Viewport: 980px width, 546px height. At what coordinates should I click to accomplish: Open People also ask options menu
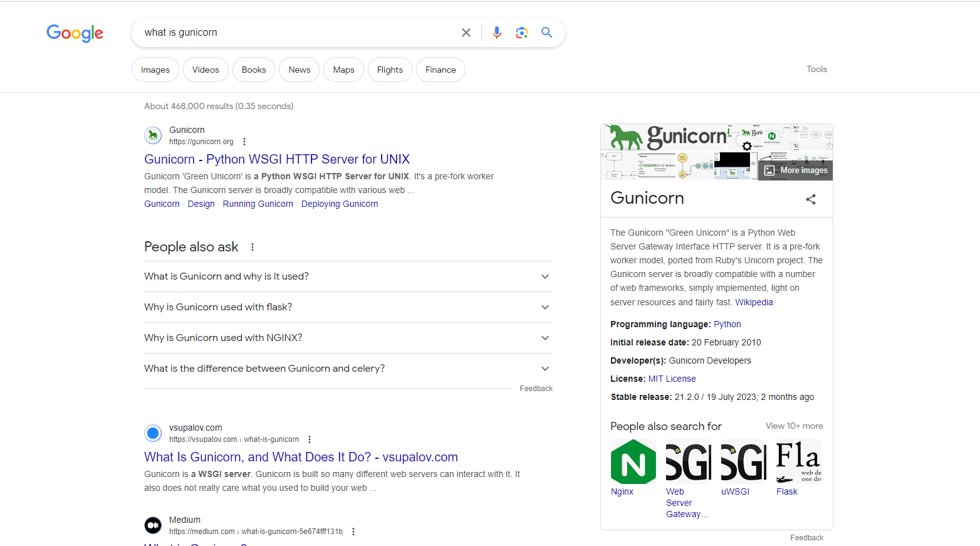point(253,247)
